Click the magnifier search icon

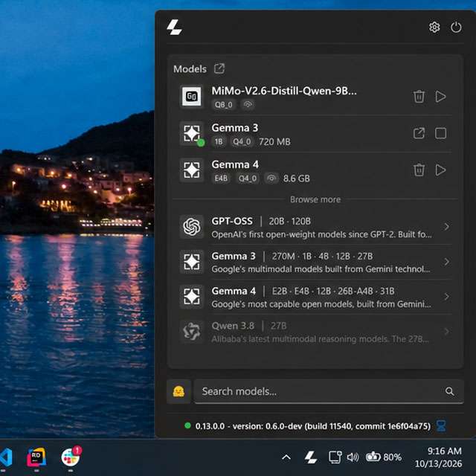click(x=449, y=391)
